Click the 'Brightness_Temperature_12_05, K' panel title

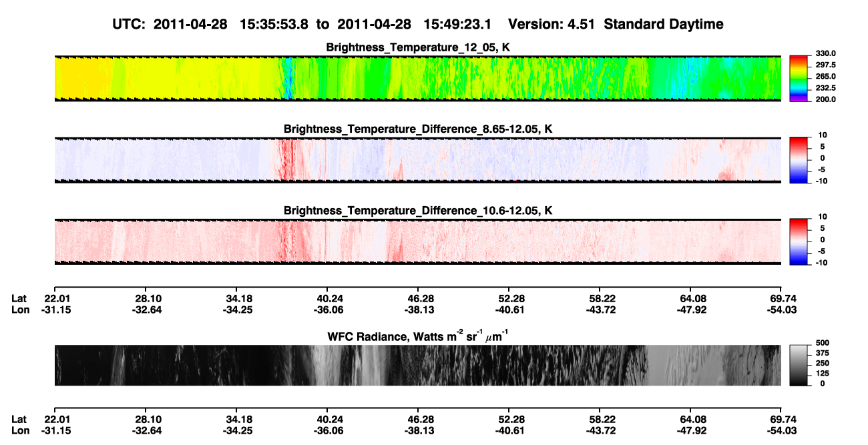[x=418, y=47]
